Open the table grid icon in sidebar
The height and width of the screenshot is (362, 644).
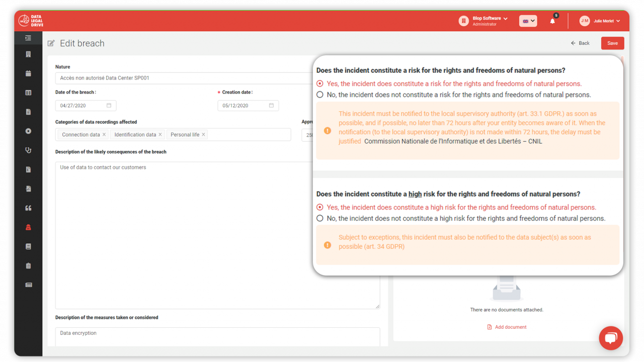(28, 93)
